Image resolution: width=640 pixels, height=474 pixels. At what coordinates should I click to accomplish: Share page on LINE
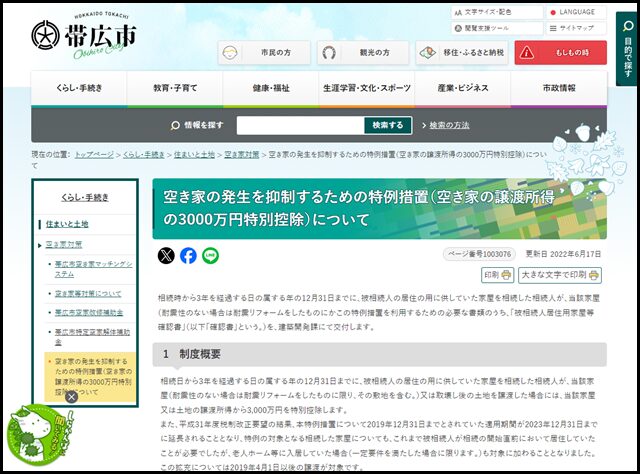[x=210, y=256]
